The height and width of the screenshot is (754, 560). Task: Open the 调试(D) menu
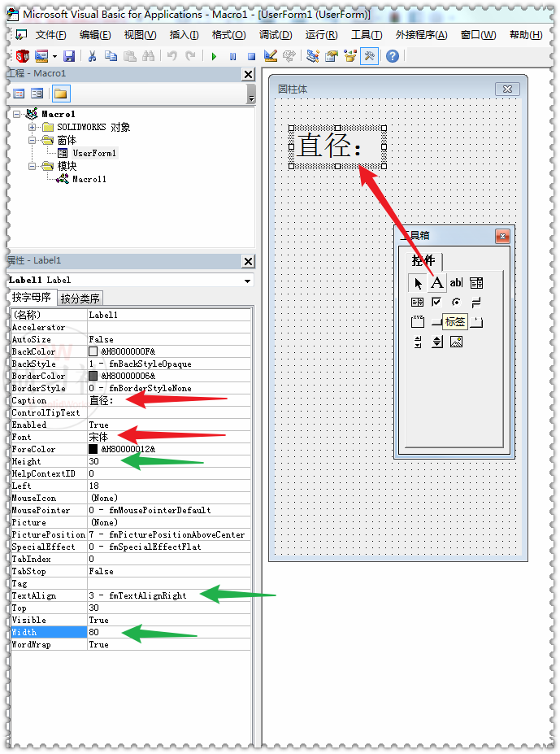(x=276, y=35)
